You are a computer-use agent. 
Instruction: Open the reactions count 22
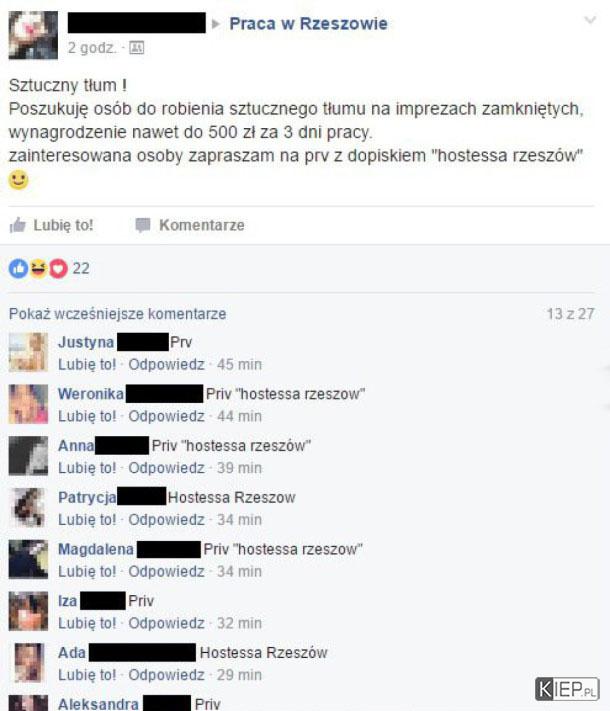pos(81,268)
